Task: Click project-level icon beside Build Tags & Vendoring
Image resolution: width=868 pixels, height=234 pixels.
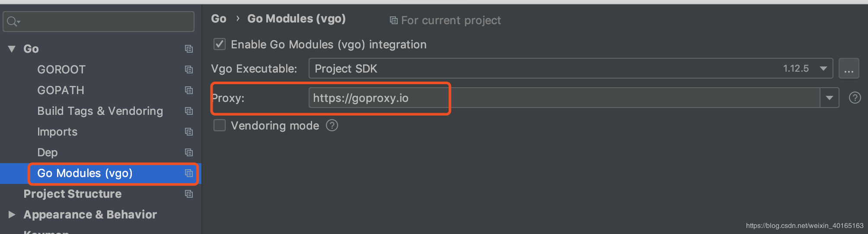Action: [x=189, y=111]
